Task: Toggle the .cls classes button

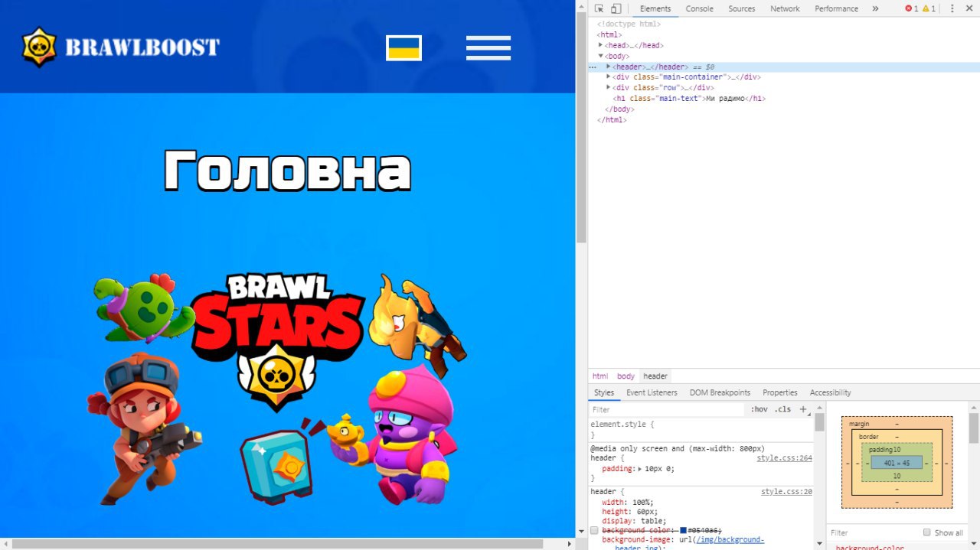Action: [x=782, y=409]
